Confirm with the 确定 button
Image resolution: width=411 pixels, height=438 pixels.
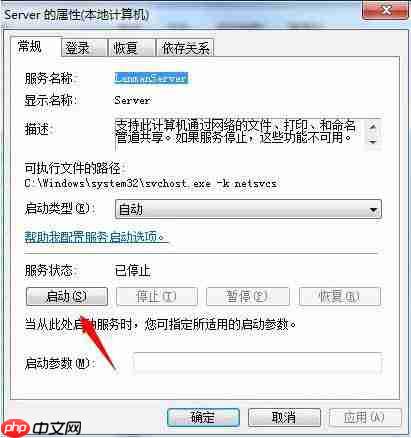tap(203, 417)
